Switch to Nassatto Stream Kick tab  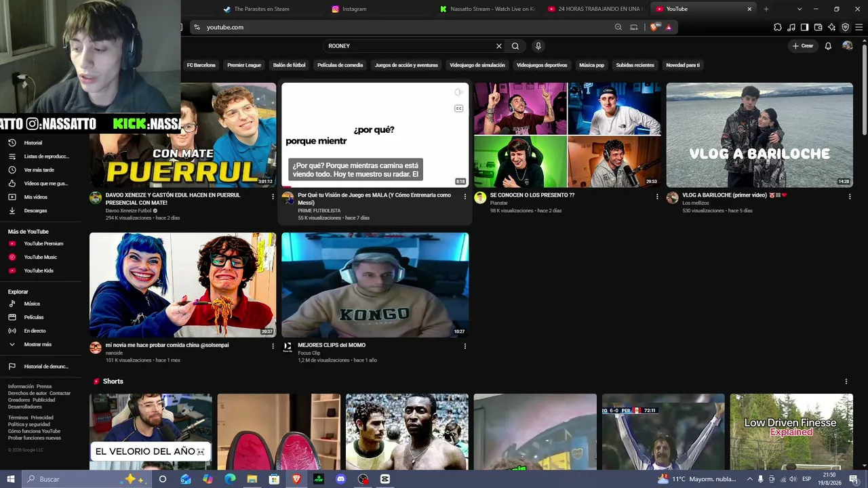(x=487, y=9)
